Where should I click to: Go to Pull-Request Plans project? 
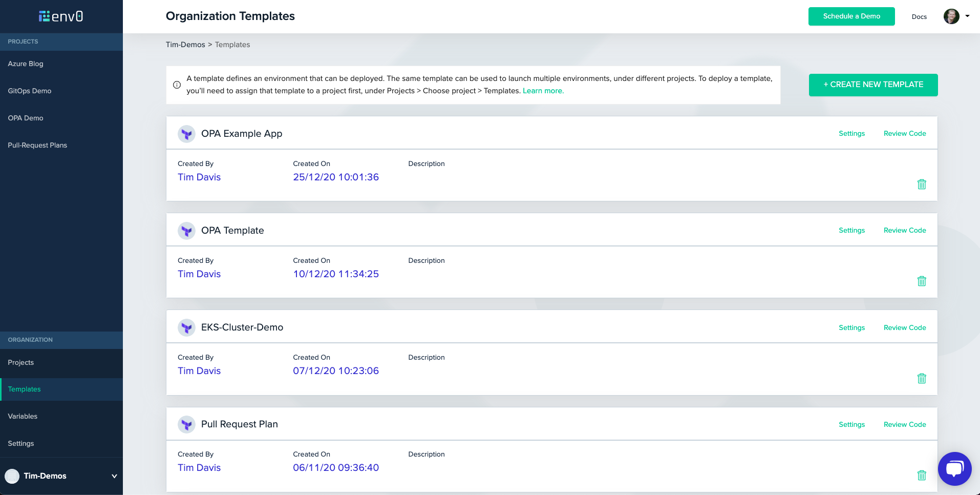coord(37,145)
